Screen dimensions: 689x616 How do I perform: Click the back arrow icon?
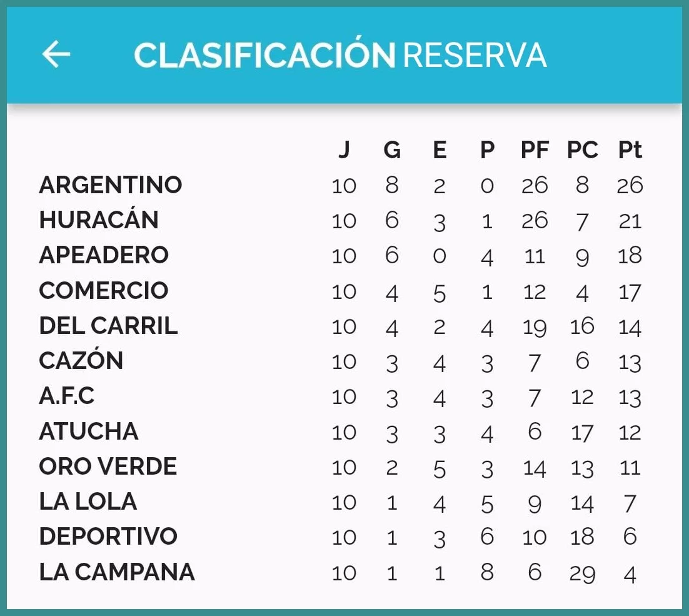click(56, 55)
